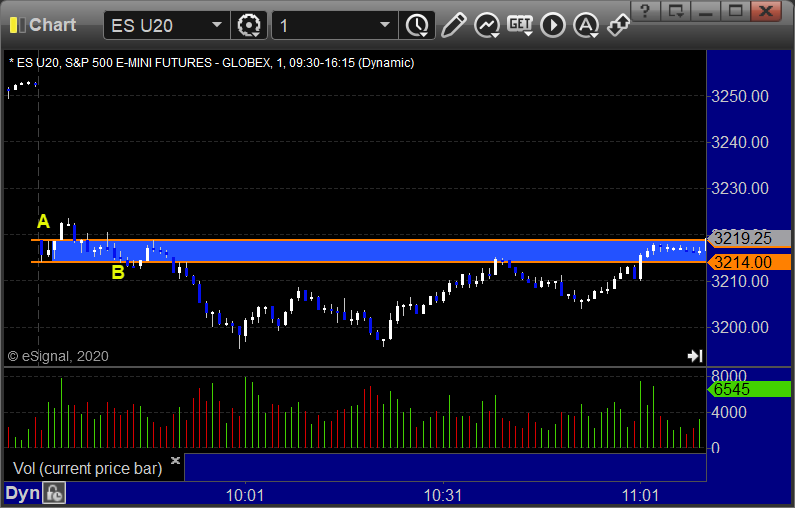Screen dimensions: 795x508
Task: Select the pencil drawing tool
Action: tap(453, 25)
